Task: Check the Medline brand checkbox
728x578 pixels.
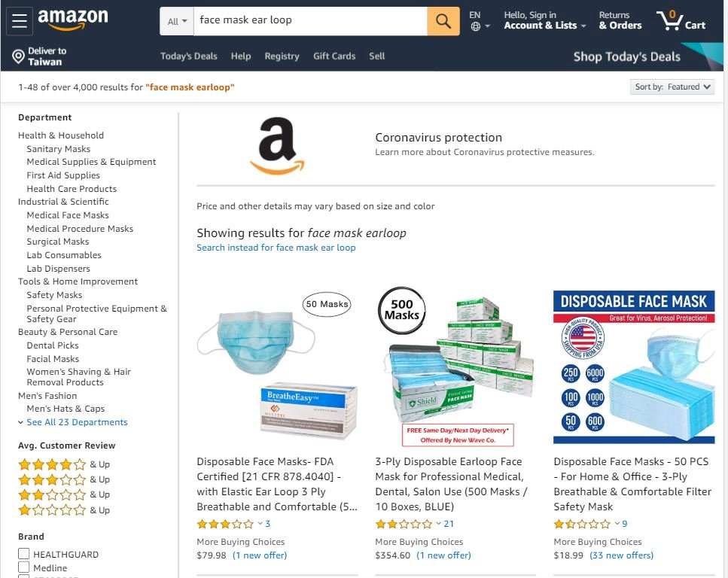Action: click(x=23, y=567)
